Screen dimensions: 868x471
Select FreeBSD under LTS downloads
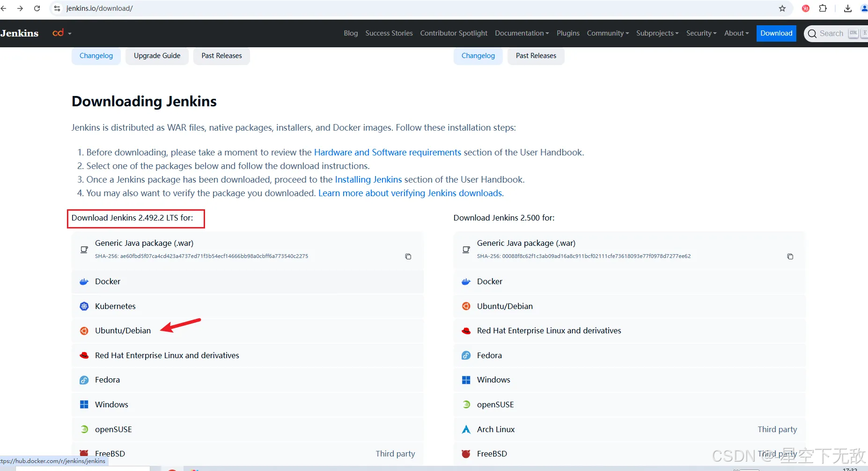tap(248, 454)
